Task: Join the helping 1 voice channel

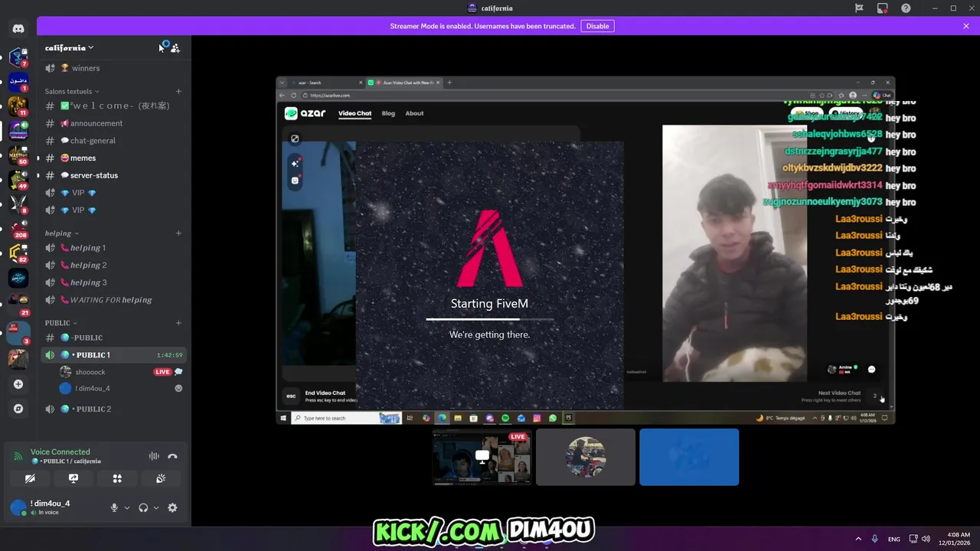Action: pos(113,248)
